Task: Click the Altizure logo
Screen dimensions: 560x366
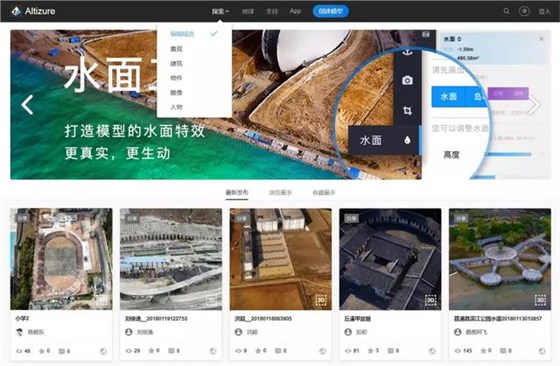Action: click(x=33, y=11)
